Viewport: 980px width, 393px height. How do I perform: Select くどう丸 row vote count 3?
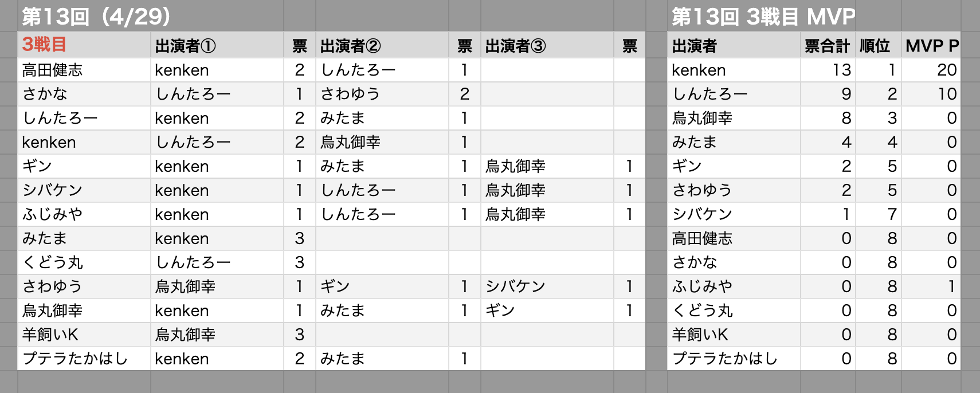(300, 262)
